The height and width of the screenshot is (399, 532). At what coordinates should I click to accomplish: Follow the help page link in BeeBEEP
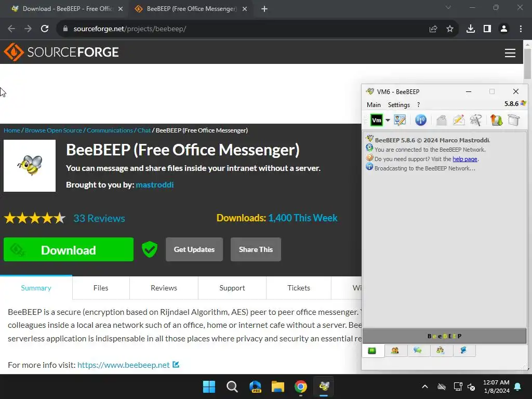tap(465, 159)
